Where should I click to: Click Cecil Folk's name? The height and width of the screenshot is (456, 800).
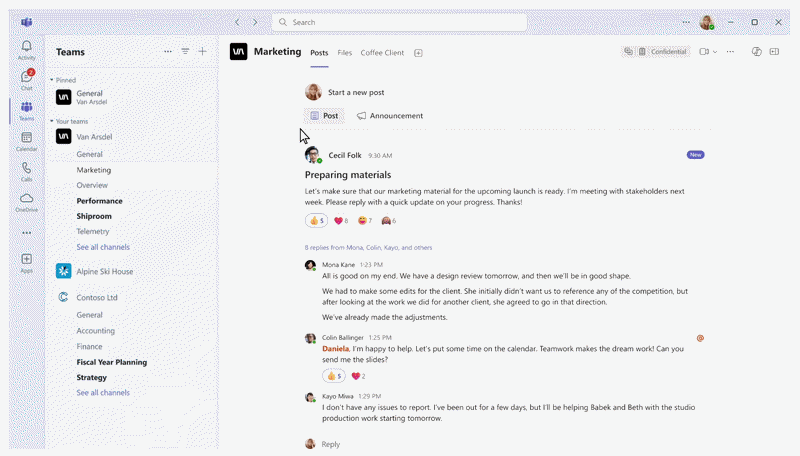(345, 155)
